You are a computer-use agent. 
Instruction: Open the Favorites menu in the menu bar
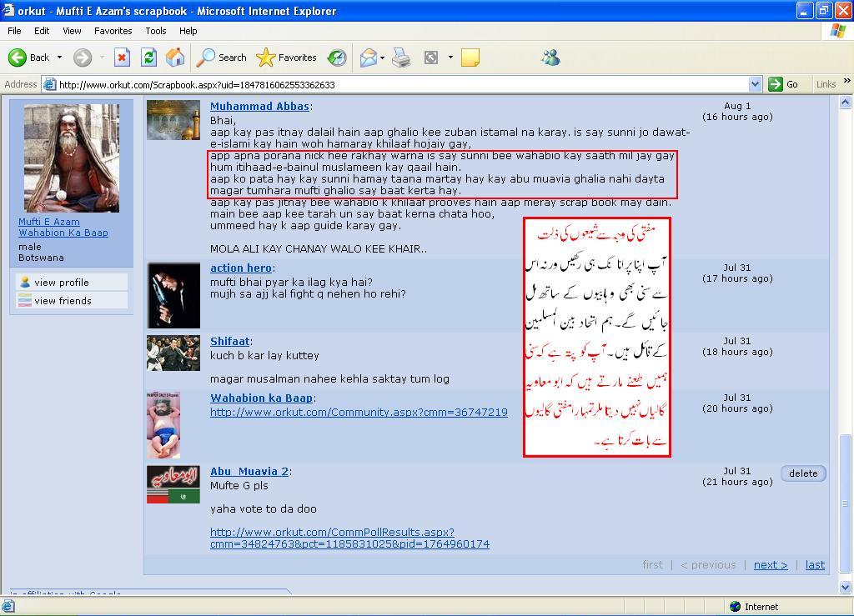113,31
